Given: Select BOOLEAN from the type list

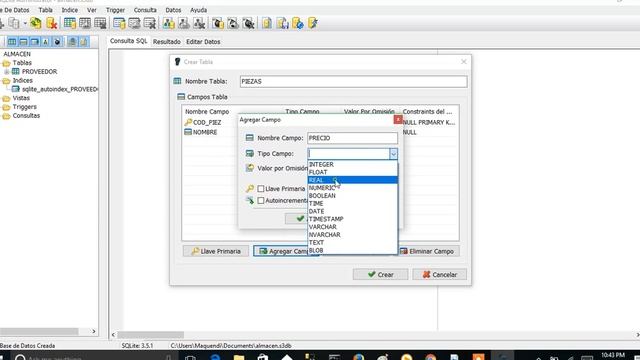Looking at the screenshot, I should click(352, 196).
